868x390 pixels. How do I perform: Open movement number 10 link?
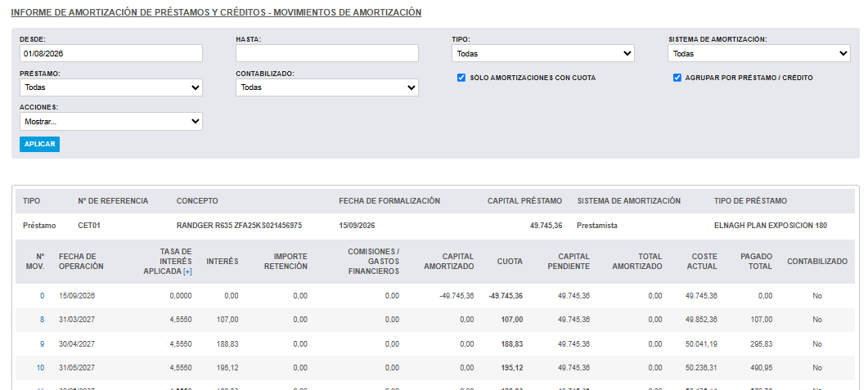click(40, 368)
